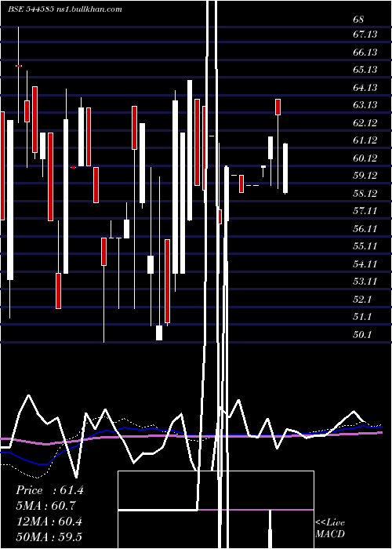
Task: Click the <<Live MACD label
Action: tap(330, 528)
